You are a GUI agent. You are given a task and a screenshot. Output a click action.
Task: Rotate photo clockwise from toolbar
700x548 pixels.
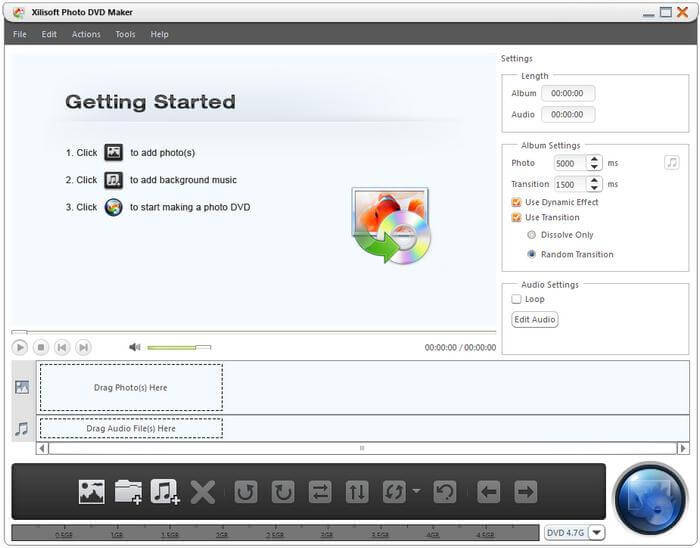(283, 492)
